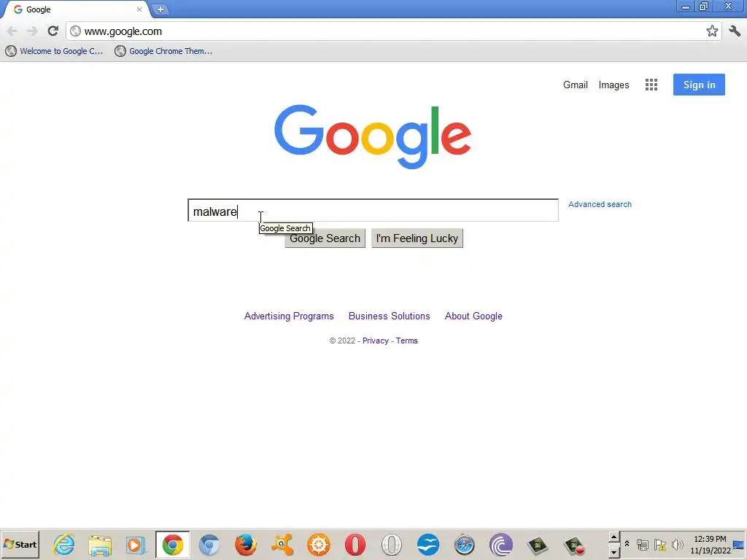Open the Advanced search link

(600, 204)
